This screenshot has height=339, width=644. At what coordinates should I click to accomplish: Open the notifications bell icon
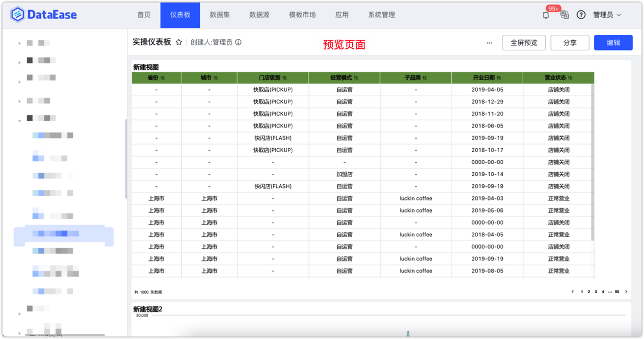click(546, 15)
